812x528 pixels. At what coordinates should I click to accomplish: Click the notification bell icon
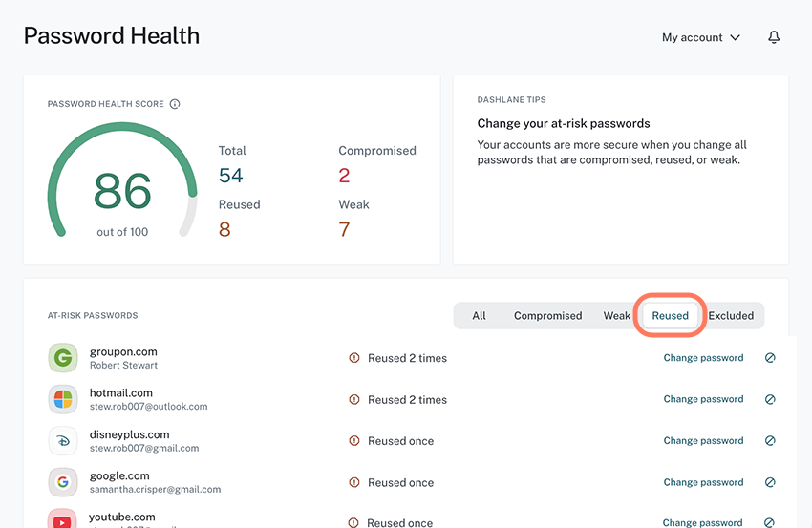point(774,37)
